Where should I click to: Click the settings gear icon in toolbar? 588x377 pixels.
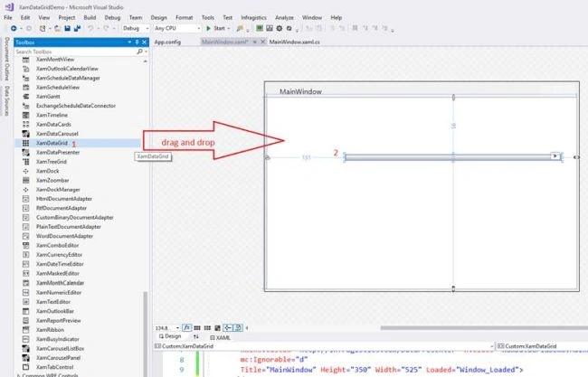[280, 28]
